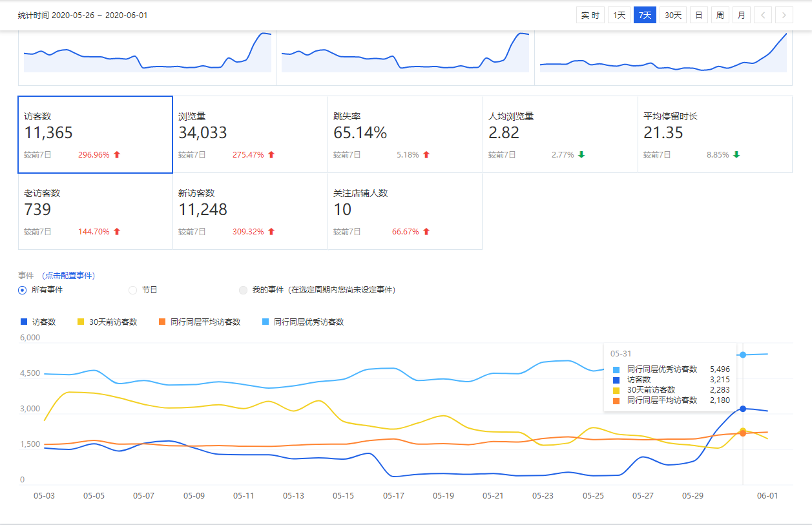812x525 pixels.
Task: Click the red up arrow beside 5.18%
Action: (x=426, y=155)
